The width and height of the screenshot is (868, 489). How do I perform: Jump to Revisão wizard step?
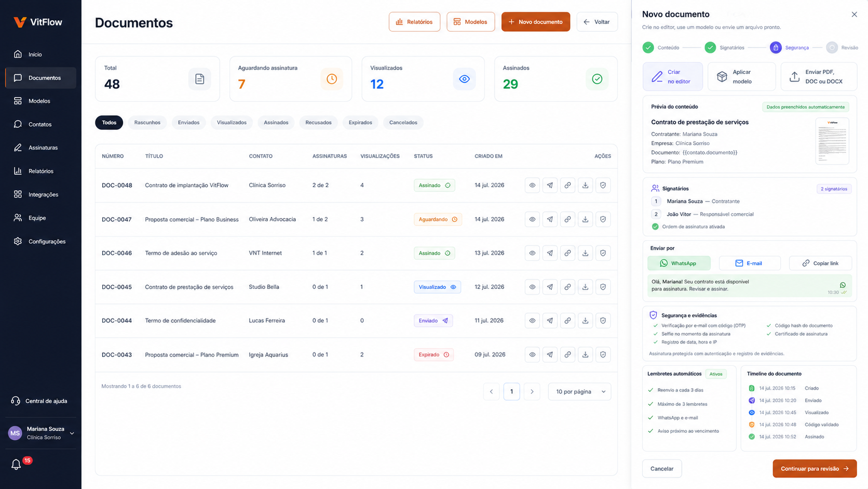click(842, 47)
